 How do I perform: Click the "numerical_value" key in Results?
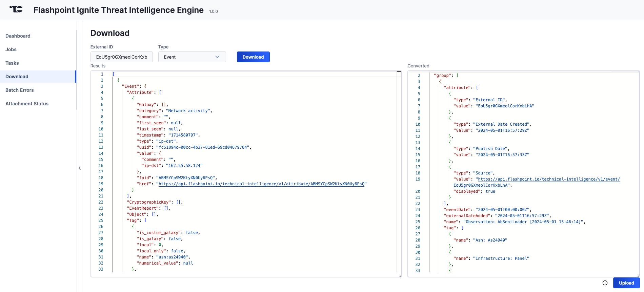pyautogui.click(x=157, y=263)
